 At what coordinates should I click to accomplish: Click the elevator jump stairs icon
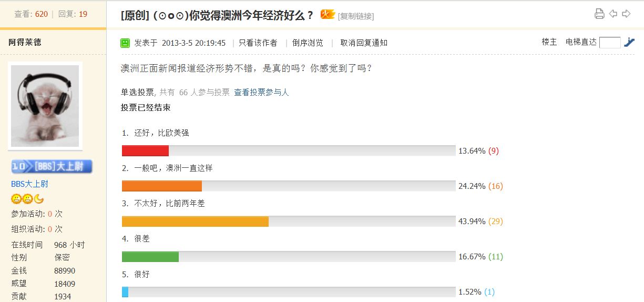(x=629, y=43)
